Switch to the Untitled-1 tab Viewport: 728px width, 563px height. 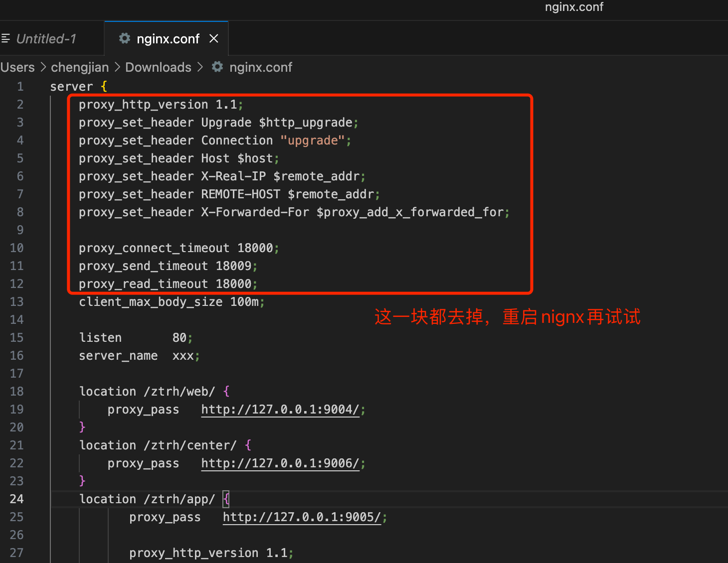click(46, 39)
